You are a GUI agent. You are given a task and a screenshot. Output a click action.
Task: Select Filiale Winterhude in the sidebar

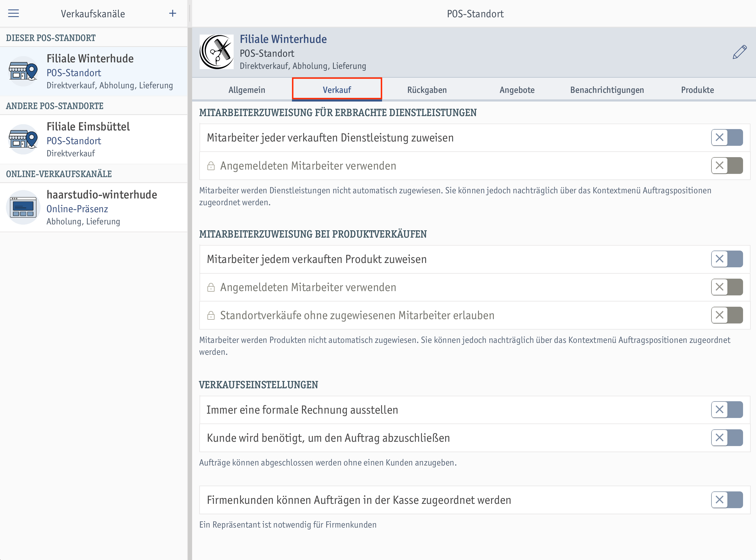pyautogui.click(x=93, y=72)
